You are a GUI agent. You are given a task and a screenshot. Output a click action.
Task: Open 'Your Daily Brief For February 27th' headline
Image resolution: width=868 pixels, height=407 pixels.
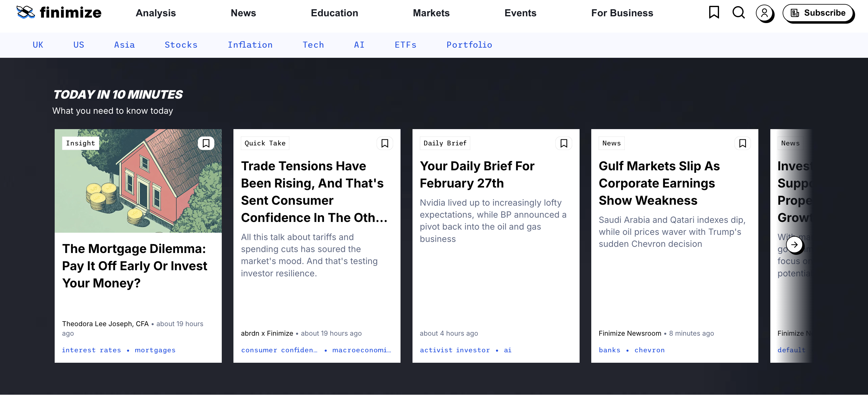tap(477, 174)
